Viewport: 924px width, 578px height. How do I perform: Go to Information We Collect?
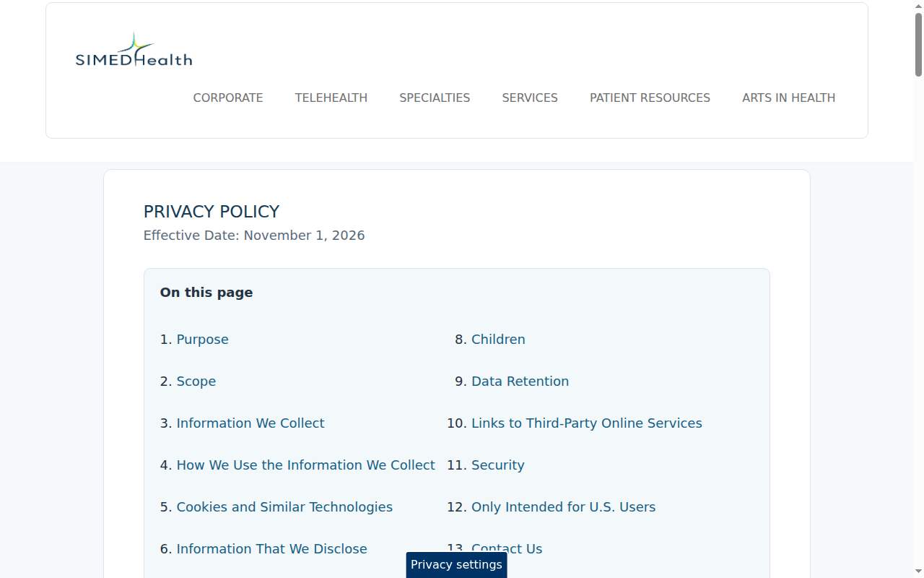(250, 423)
